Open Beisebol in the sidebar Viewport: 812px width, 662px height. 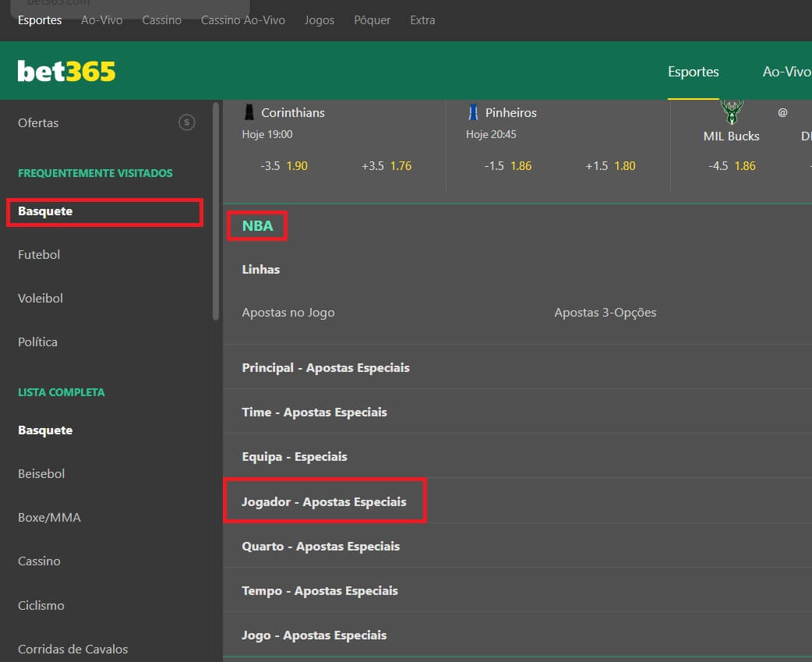click(41, 474)
